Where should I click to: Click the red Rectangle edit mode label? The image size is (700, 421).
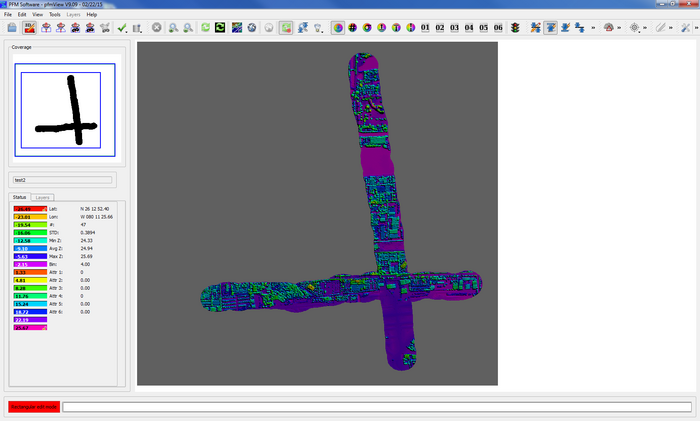33,407
